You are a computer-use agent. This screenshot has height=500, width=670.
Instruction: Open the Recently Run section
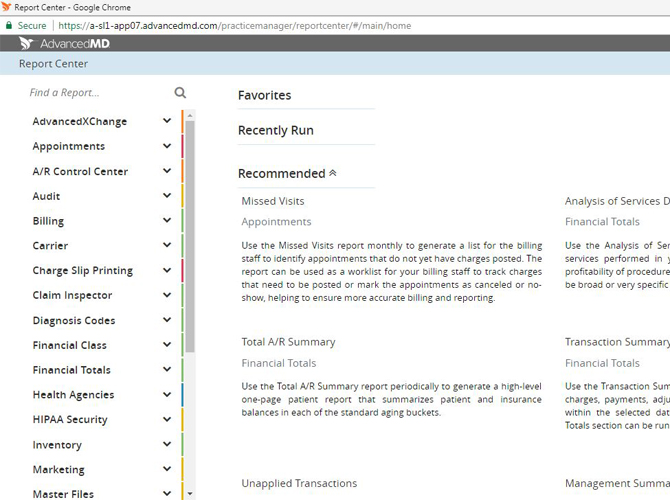tap(276, 131)
